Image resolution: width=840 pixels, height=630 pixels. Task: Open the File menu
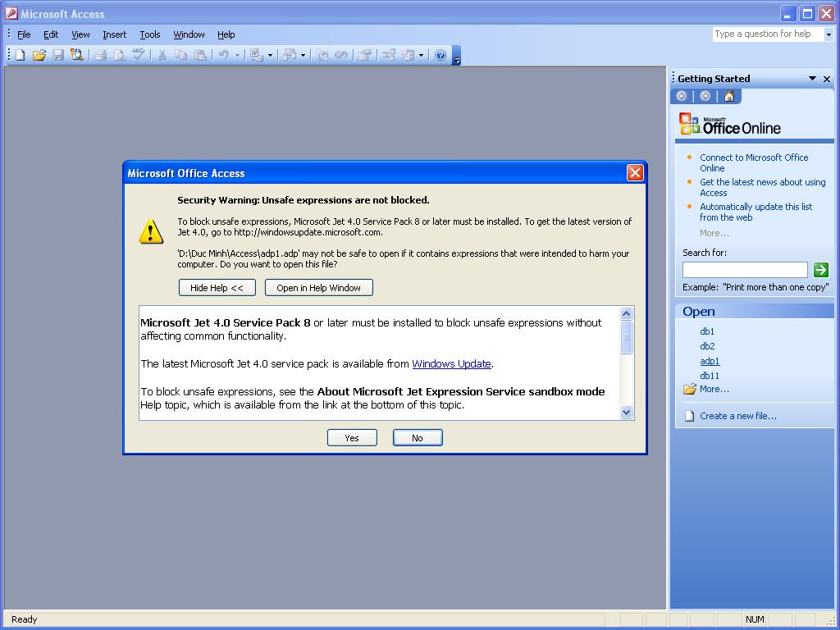pos(24,34)
